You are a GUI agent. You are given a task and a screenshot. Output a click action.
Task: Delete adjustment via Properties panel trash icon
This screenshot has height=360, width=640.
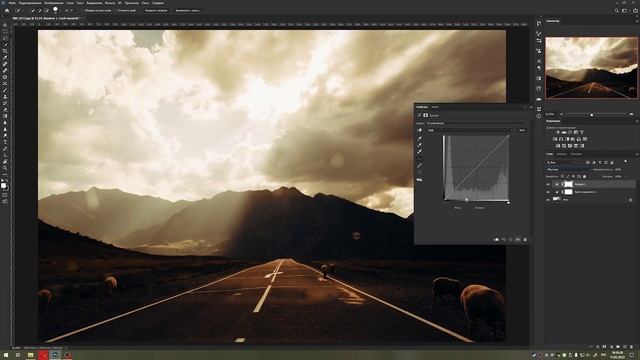[525, 240]
